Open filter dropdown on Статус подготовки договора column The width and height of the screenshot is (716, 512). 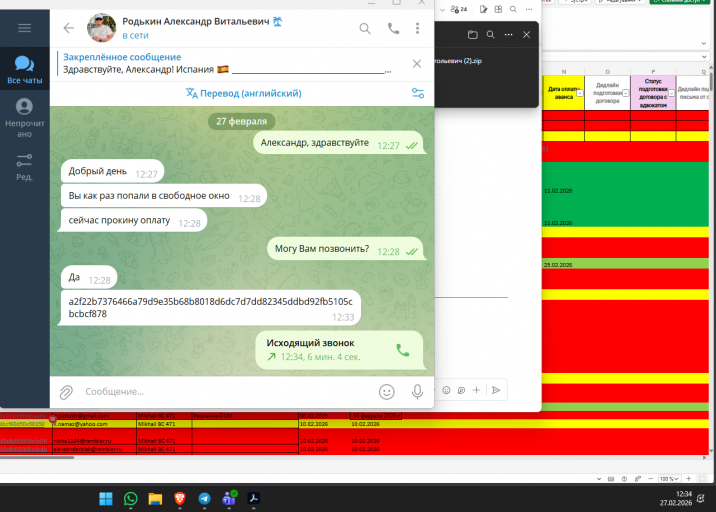pos(671,93)
